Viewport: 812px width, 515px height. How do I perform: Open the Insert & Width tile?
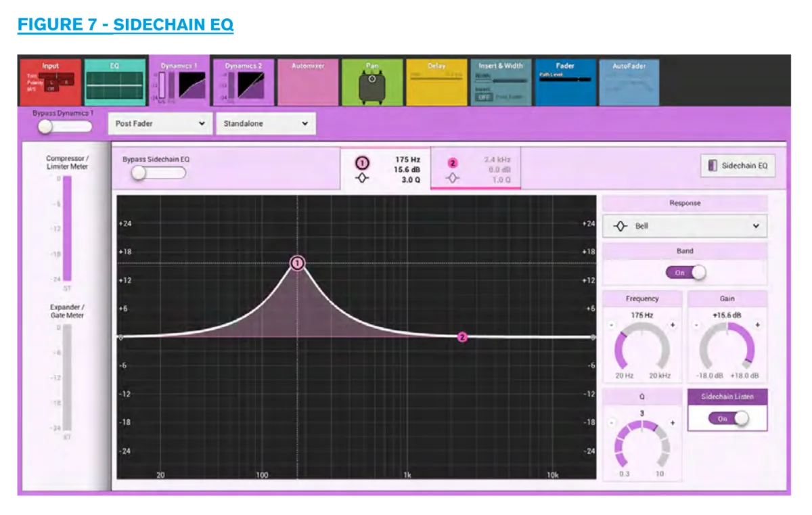tap(501, 82)
